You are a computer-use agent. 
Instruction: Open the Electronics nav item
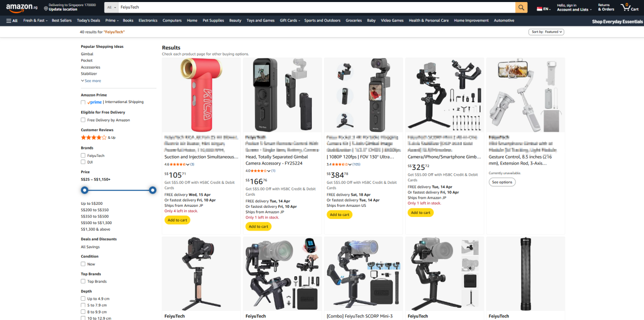pos(148,21)
